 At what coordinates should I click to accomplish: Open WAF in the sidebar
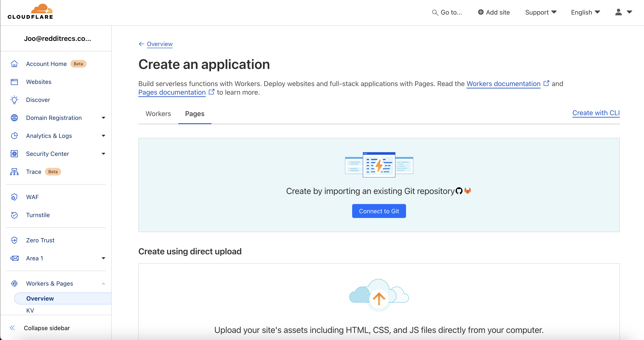pos(32,197)
